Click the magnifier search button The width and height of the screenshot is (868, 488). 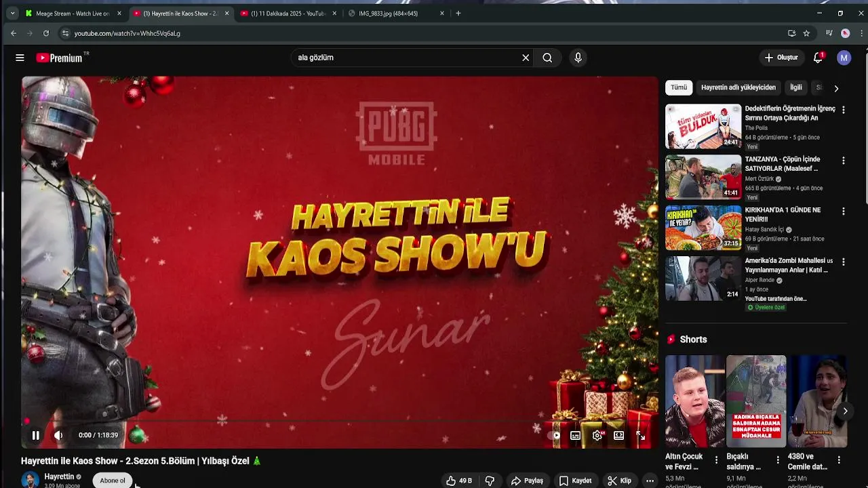(x=547, y=58)
